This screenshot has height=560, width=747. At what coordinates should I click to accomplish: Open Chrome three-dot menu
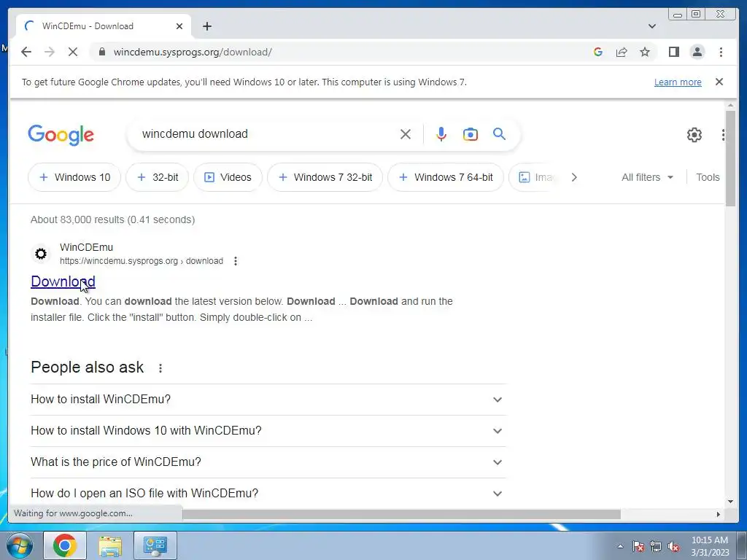pos(721,52)
